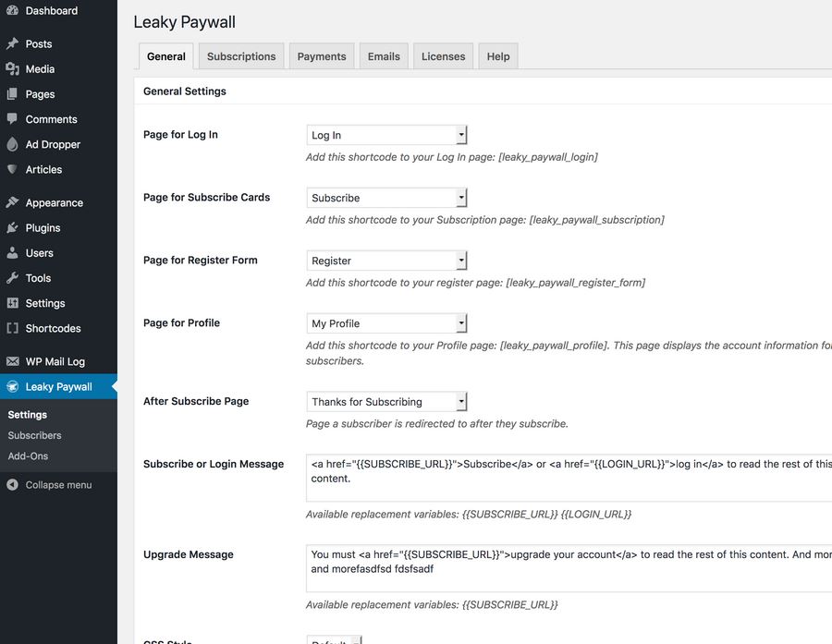Click the Ad Dropper droplet icon
Screen dimensions: 832x644
(12, 144)
